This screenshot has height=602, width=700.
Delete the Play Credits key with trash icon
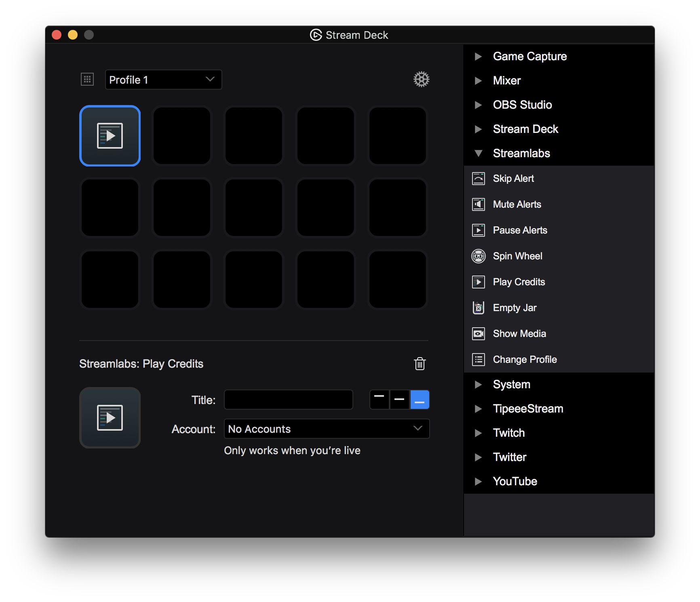point(420,364)
